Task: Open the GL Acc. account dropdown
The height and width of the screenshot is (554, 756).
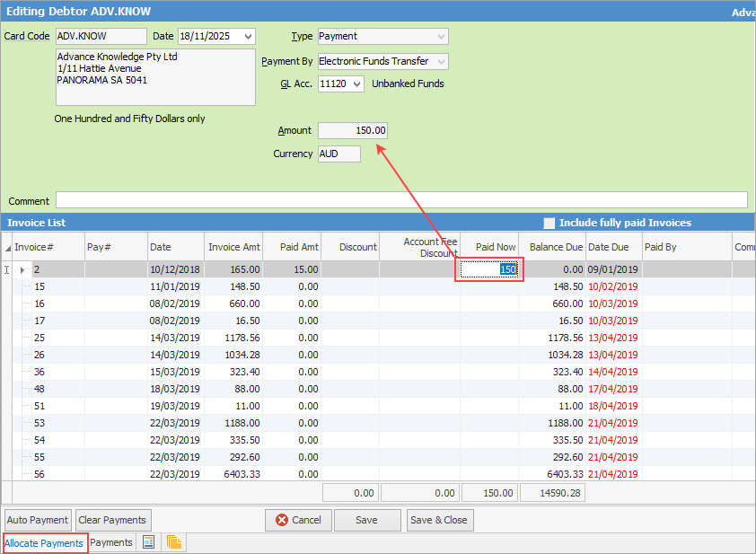Action: (x=356, y=84)
